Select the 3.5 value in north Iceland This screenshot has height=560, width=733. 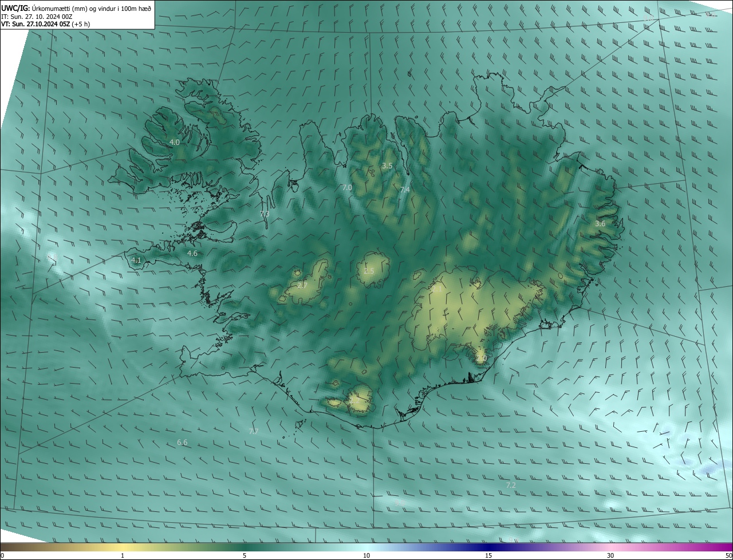(x=387, y=165)
